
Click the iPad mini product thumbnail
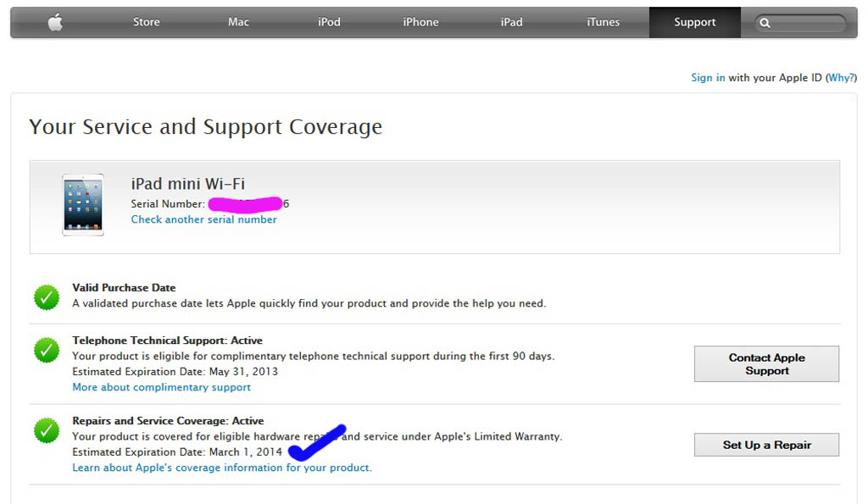tap(83, 205)
